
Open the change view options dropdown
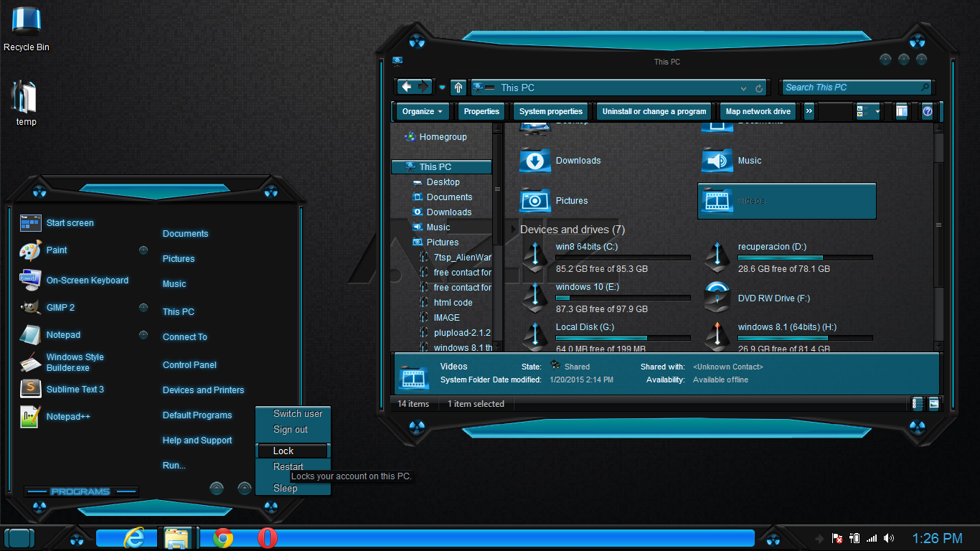[877, 111]
